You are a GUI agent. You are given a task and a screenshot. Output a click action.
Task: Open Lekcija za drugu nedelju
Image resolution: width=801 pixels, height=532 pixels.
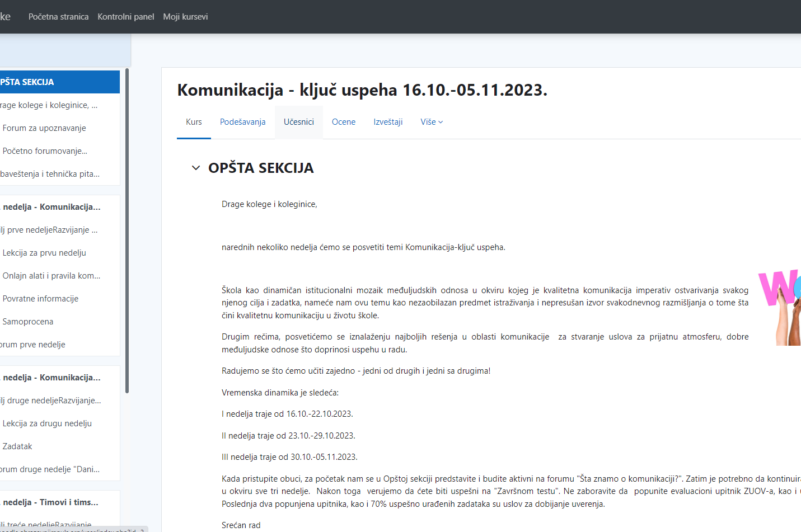tap(47, 423)
